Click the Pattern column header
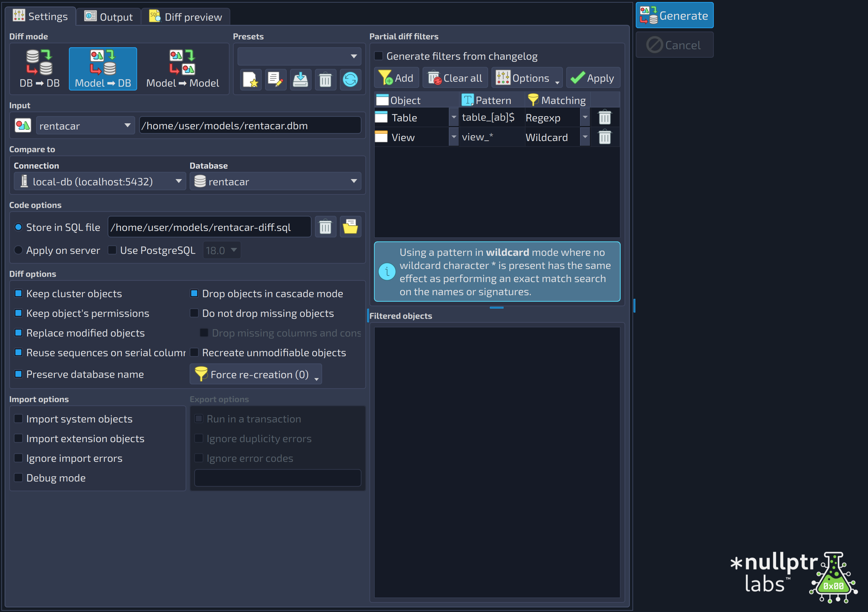 [x=492, y=100]
